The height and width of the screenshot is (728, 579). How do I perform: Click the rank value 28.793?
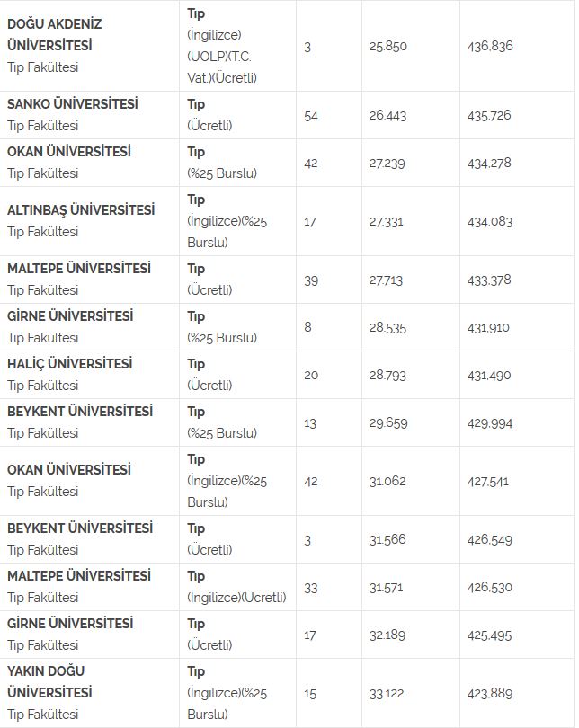[x=387, y=375]
